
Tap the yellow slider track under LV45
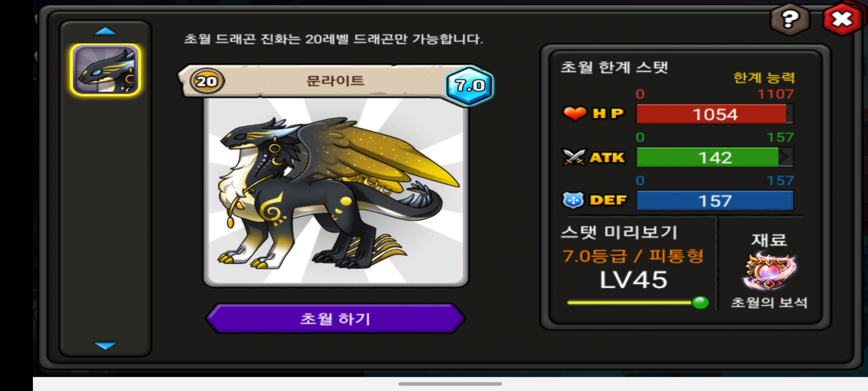[630, 303]
